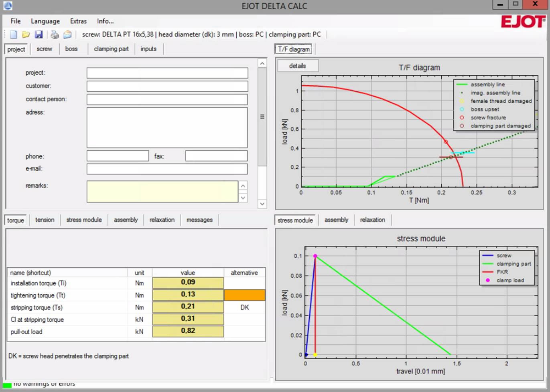Click into the adress text area
550x392 pixels.
click(x=167, y=128)
